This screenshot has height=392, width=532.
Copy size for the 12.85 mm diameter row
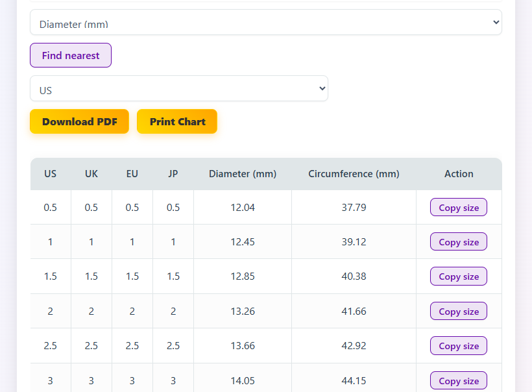[458, 276]
